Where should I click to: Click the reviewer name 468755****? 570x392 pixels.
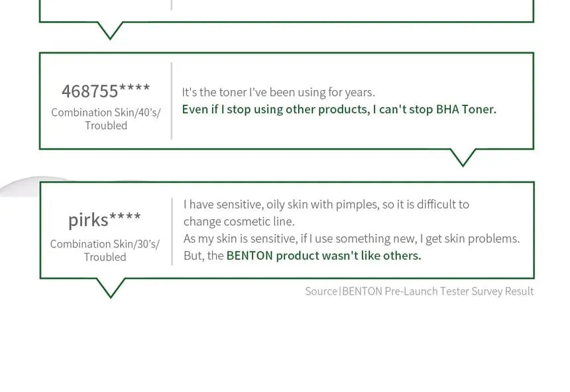coord(106,91)
